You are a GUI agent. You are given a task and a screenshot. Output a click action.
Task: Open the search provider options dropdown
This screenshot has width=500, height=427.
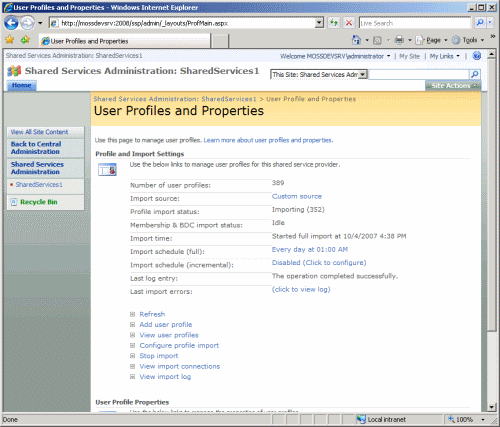click(x=490, y=23)
